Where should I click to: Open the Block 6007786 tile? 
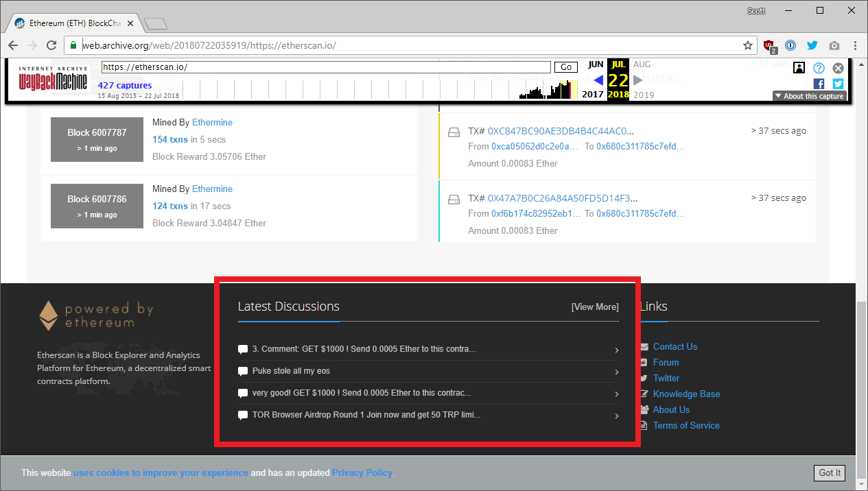click(97, 206)
